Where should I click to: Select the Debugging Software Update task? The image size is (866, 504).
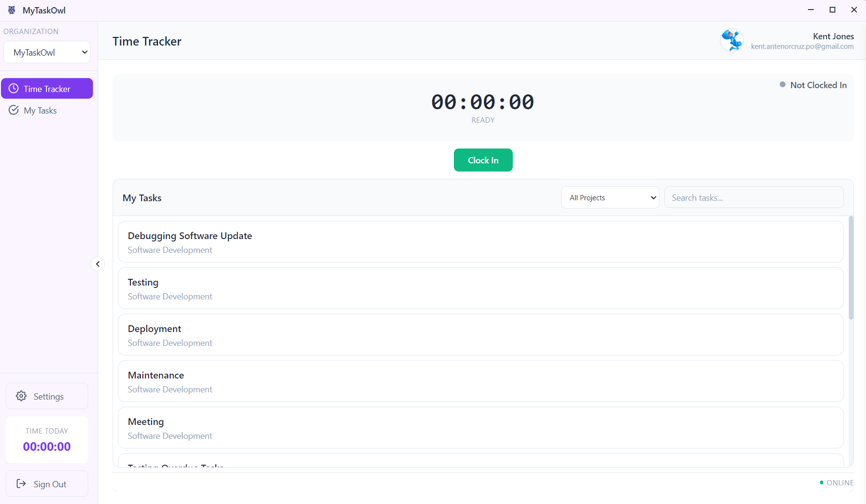click(481, 242)
